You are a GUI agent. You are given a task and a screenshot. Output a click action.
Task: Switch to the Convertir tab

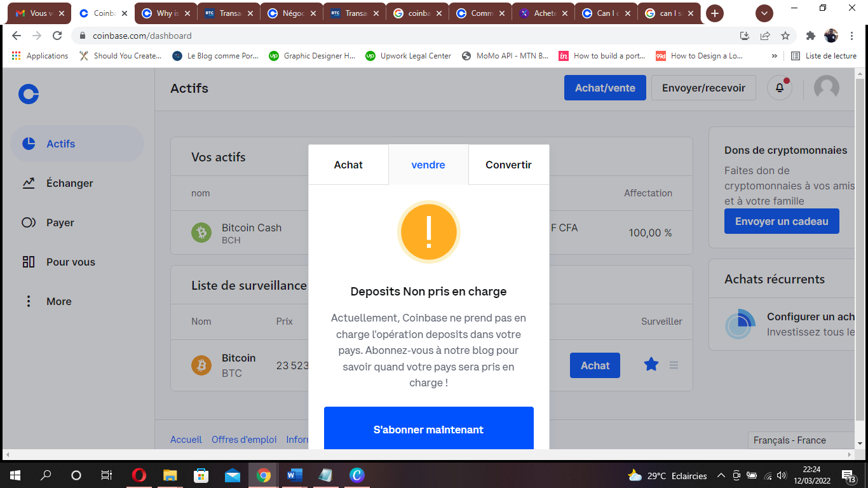coord(508,165)
